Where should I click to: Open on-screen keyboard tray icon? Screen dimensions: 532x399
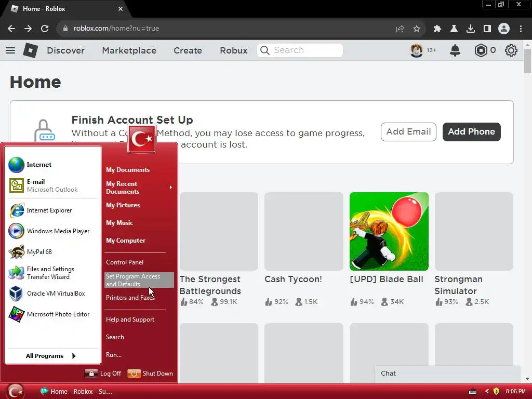point(473,392)
